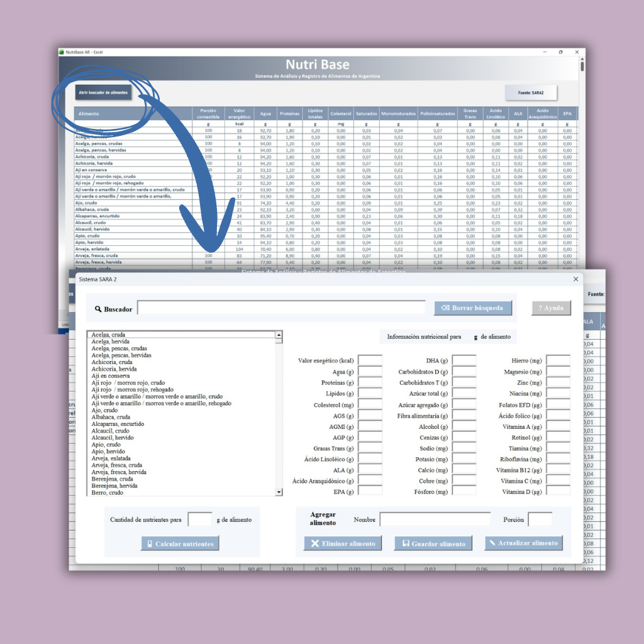Close the Sistema SARA 2 dialog

click(x=575, y=279)
